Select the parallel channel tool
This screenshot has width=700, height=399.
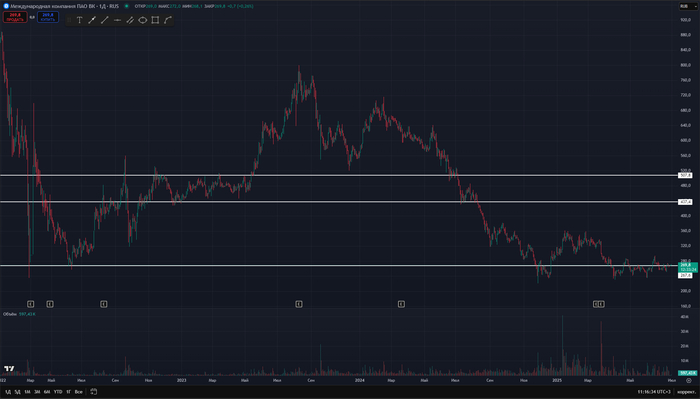pyautogui.click(x=130, y=20)
